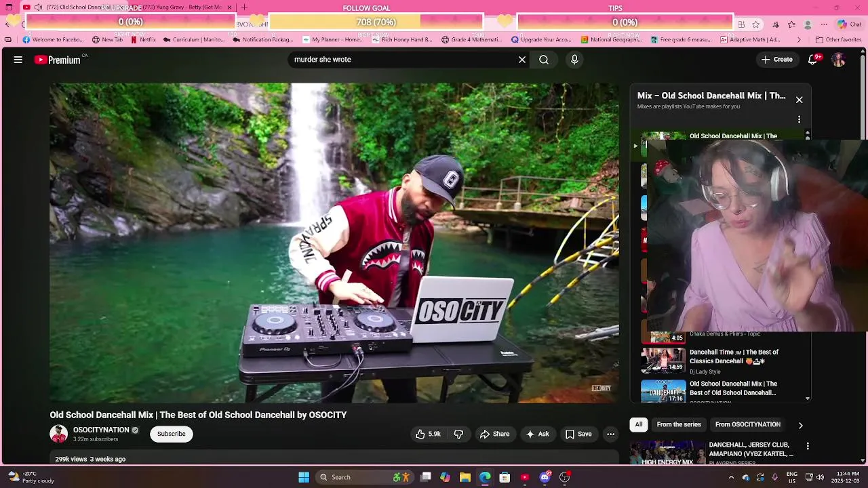Switch to the Old School Dancehall browser tab
Viewport: 868px width, 488px height.
(x=75, y=7)
